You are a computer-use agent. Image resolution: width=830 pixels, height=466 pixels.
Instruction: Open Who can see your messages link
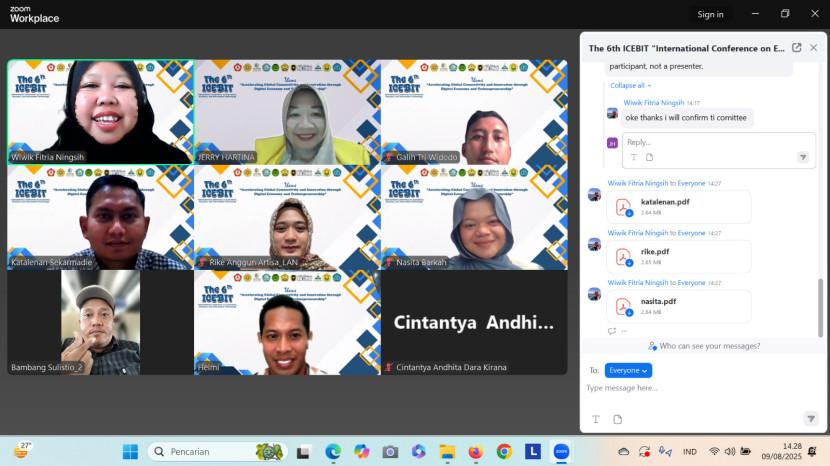(704, 346)
